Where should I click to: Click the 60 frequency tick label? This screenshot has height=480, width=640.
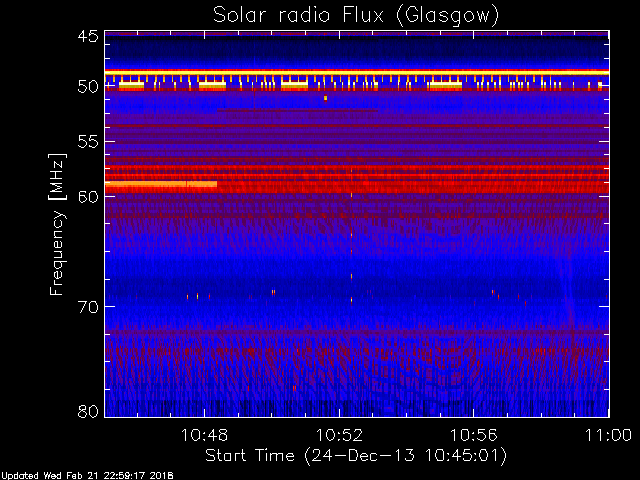pyautogui.click(x=88, y=196)
